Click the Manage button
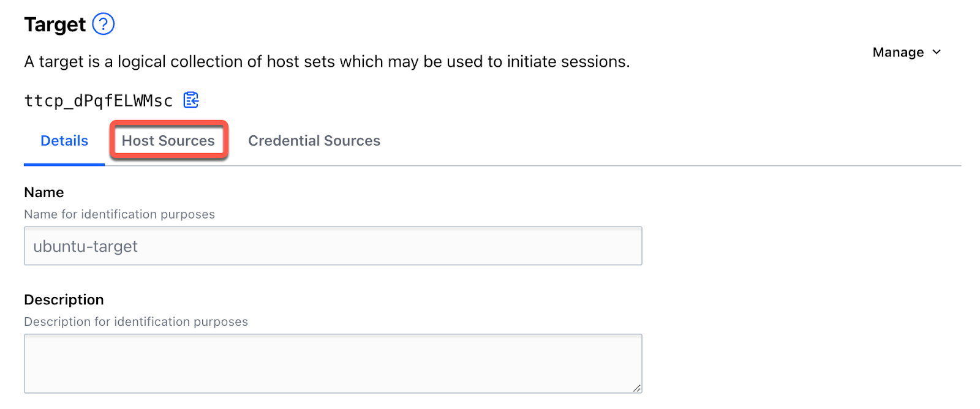 [897, 52]
